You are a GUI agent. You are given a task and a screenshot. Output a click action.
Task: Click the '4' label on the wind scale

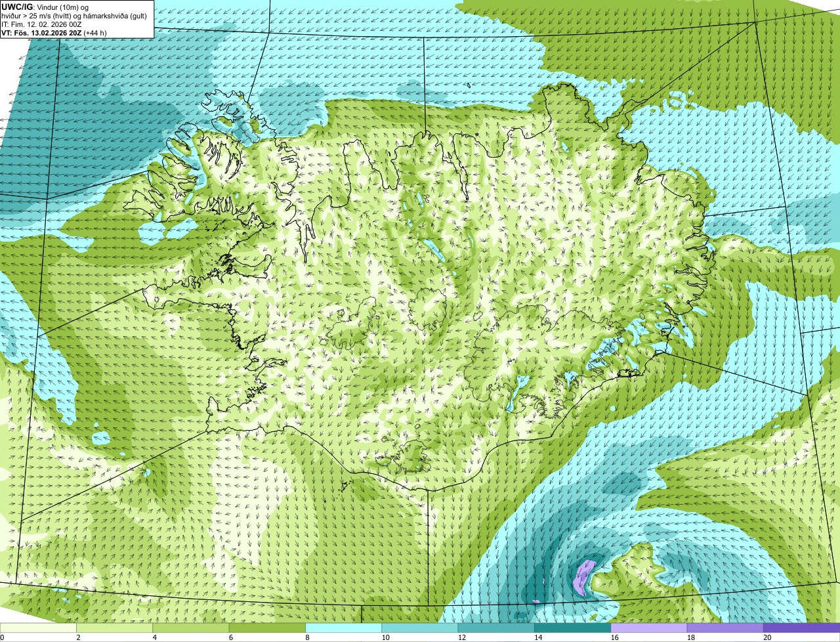click(x=154, y=637)
